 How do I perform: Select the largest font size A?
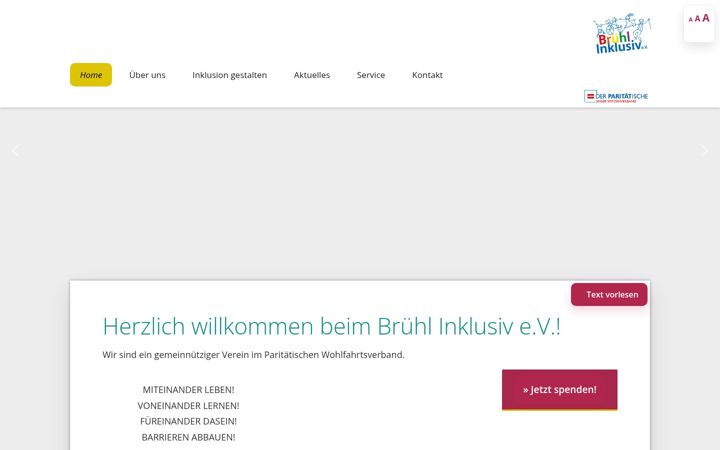click(706, 18)
